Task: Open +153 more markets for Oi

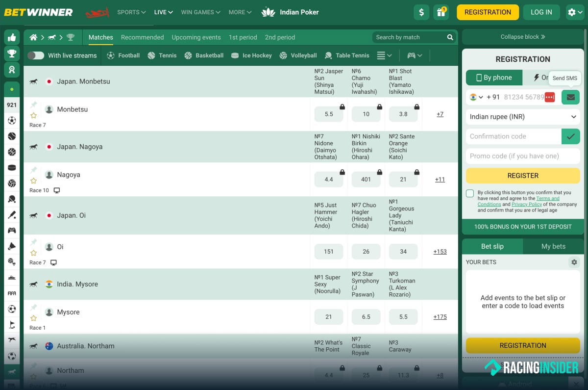Action: click(x=440, y=252)
